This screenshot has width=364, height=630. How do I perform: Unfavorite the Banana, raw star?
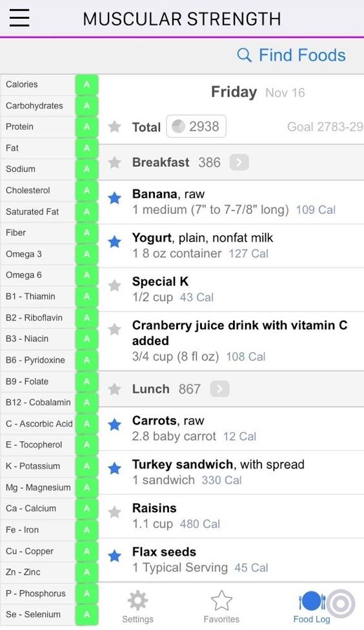click(115, 198)
